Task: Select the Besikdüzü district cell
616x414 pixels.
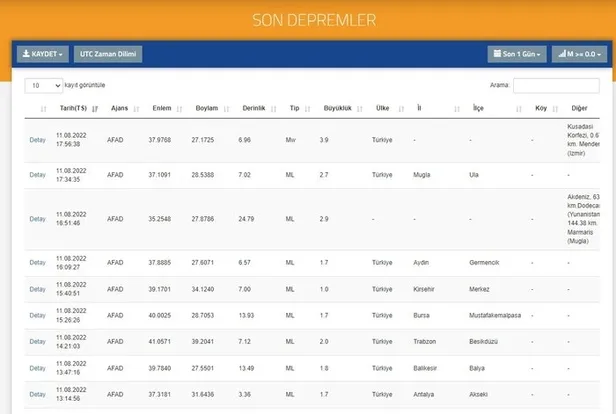Action: (483, 341)
